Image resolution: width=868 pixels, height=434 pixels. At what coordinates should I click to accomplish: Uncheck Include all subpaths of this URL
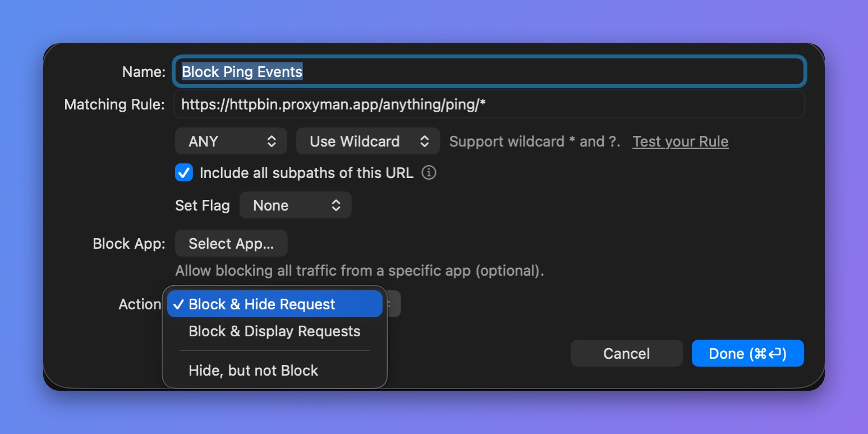point(184,172)
